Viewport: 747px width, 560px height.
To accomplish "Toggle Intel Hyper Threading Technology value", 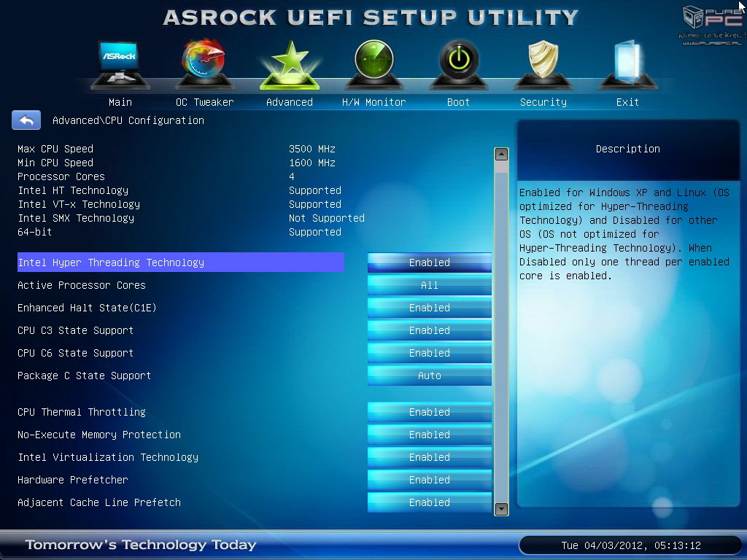I will [429, 262].
